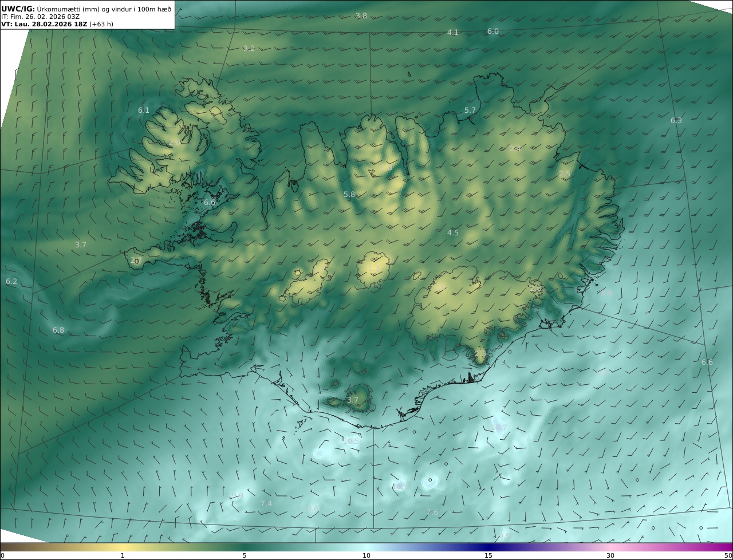
Task: Click the 6.6 value over the western bay
Action: (210, 202)
